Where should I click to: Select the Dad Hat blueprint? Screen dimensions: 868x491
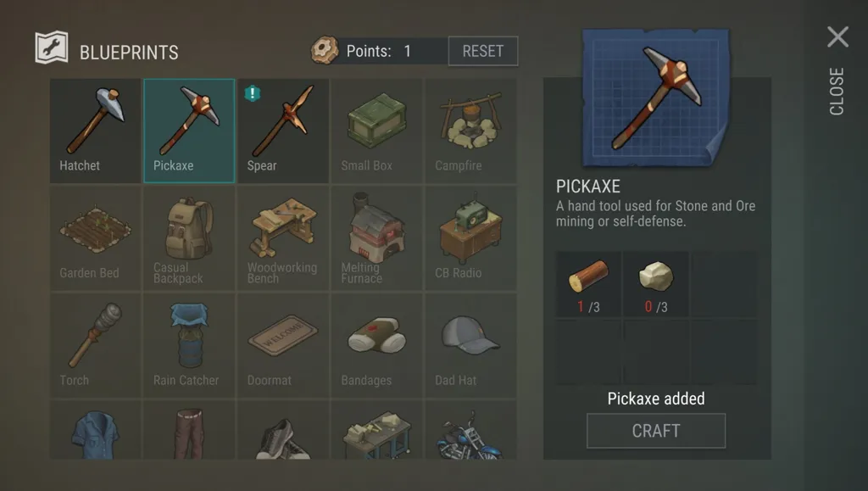click(x=470, y=345)
